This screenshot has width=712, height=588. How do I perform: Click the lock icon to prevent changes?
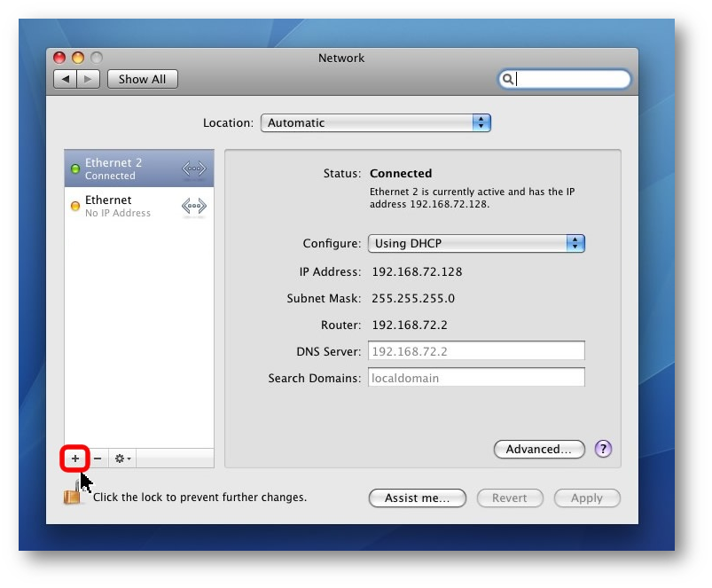tap(72, 497)
